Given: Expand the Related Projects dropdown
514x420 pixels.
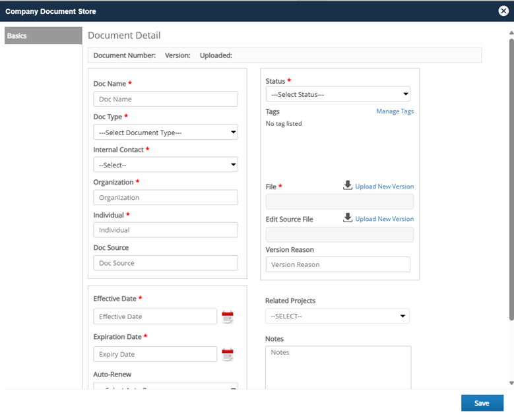Looking at the screenshot, I should click(x=337, y=316).
